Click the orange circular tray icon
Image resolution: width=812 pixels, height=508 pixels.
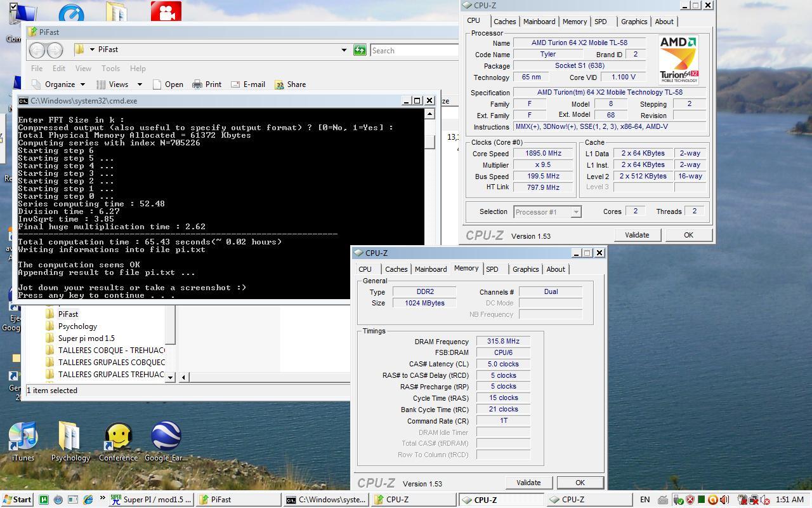(712, 500)
